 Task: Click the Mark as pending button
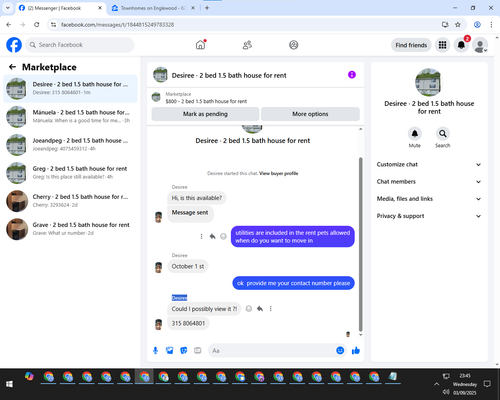[x=205, y=114]
